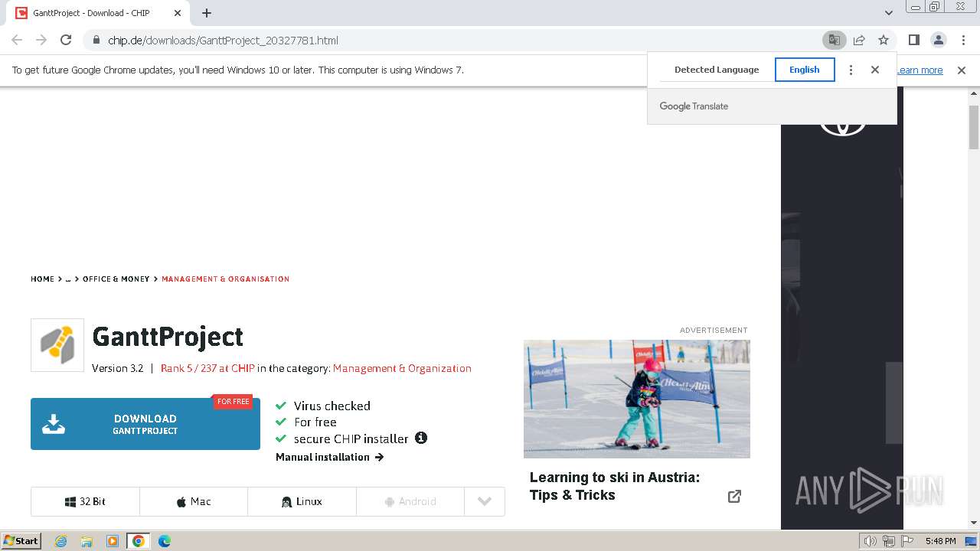Click the address bar URL field
The image size is (980, 551).
[x=459, y=40]
